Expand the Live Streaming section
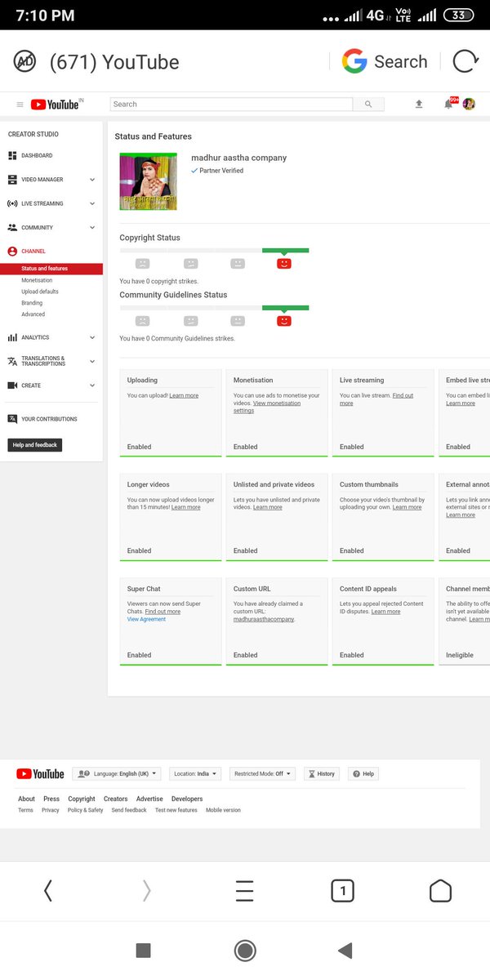490x980 pixels. coord(92,203)
